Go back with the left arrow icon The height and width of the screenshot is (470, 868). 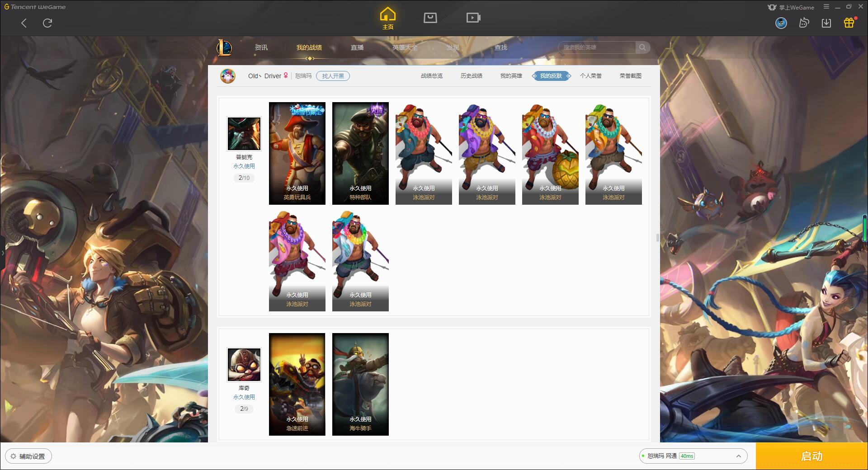[24, 23]
